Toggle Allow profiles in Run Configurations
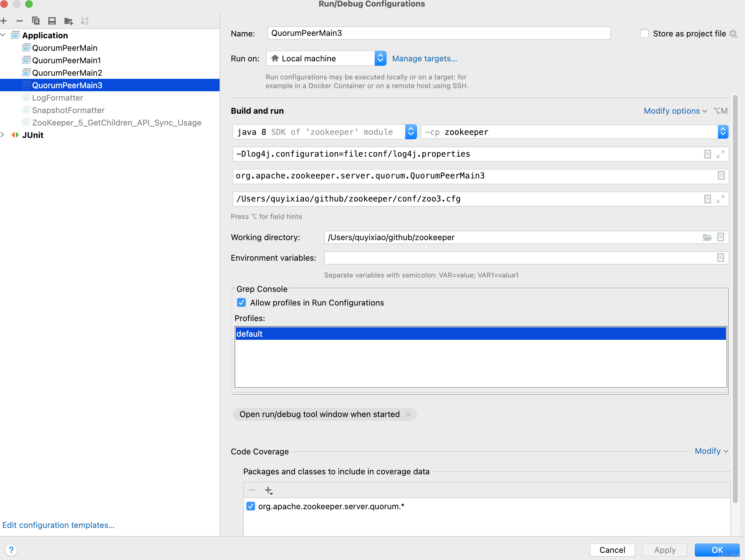Viewport: 745px width, 560px height. tap(241, 303)
